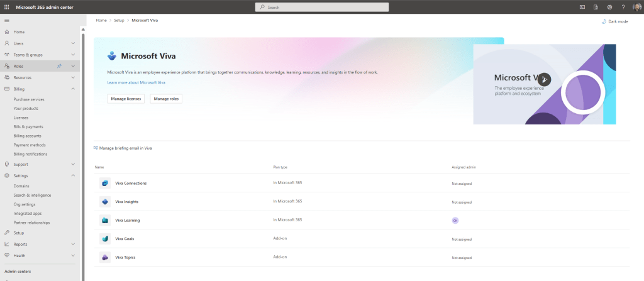
Task: Go to Setup breadcrumb
Action: (x=119, y=20)
